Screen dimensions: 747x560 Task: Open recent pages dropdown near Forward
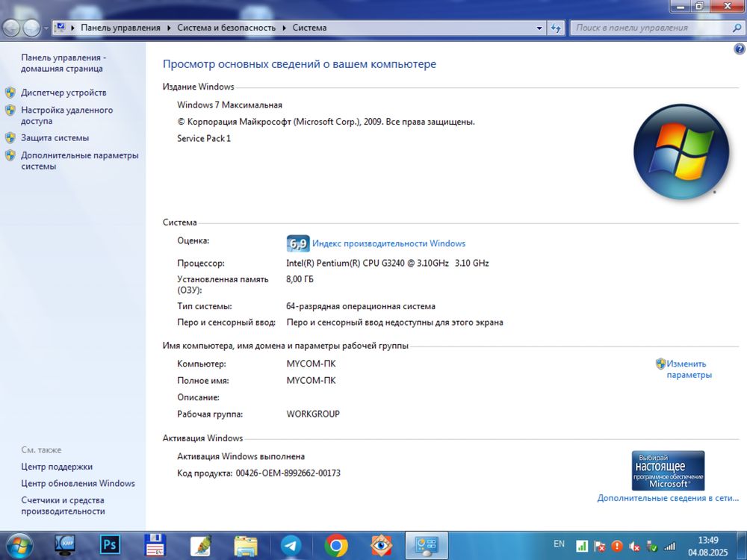click(46, 28)
